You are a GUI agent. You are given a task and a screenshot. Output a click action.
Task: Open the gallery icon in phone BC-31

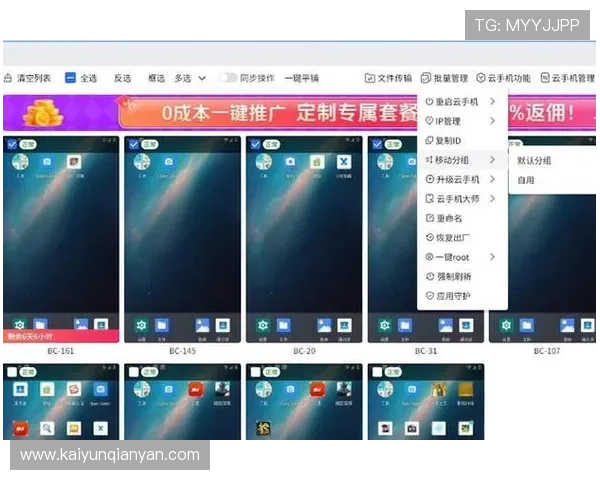coord(445,325)
